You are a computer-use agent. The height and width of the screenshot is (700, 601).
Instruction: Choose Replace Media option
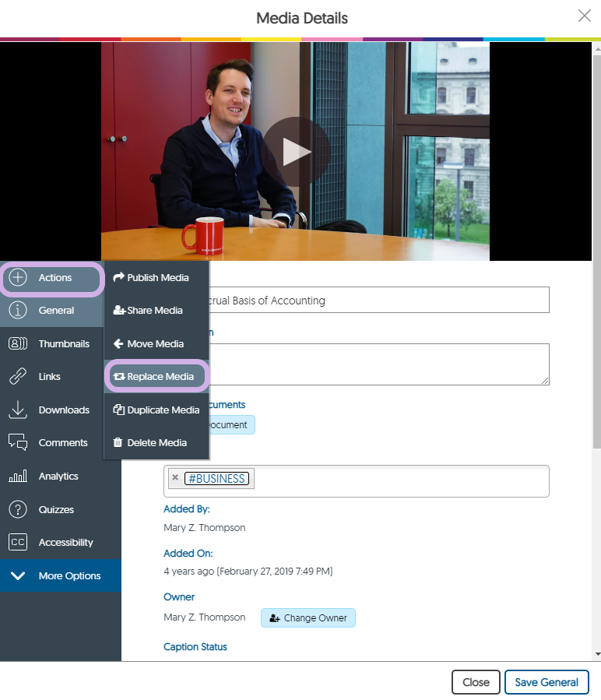pyautogui.click(x=154, y=377)
